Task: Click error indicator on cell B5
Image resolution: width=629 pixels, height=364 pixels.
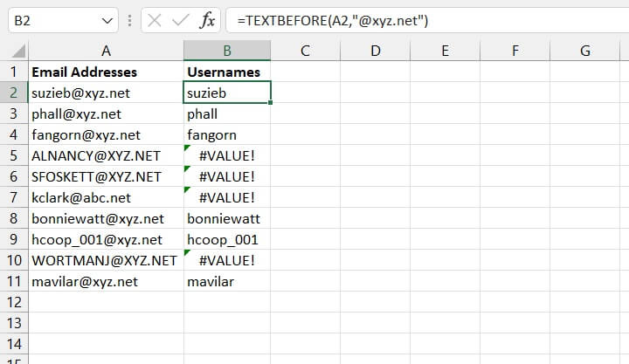Action: coord(188,150)
